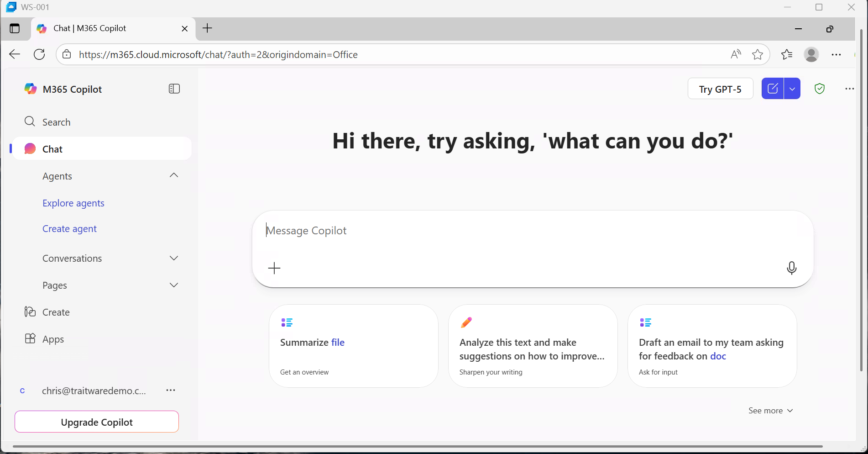The height and width of the screenshot is (454, 868).
Task: Collapse the Agents section
Action: tap(174, 176)
